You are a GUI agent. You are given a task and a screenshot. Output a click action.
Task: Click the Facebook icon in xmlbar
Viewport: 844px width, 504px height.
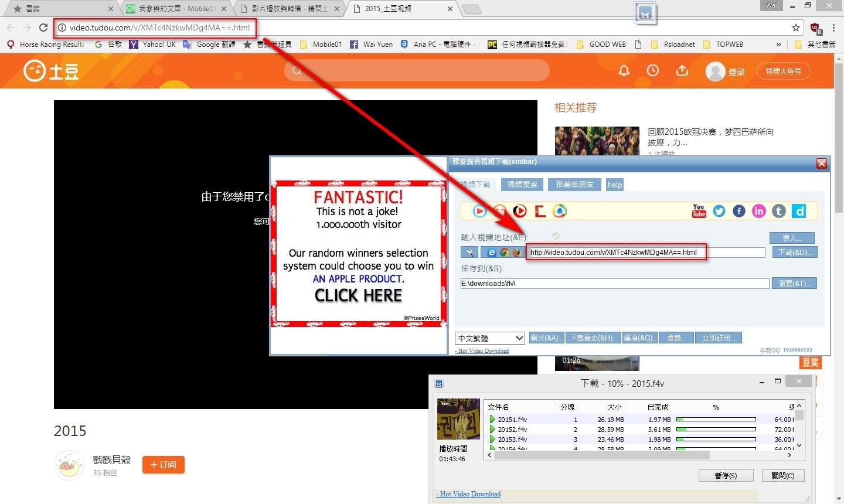(x=739, y=211)
